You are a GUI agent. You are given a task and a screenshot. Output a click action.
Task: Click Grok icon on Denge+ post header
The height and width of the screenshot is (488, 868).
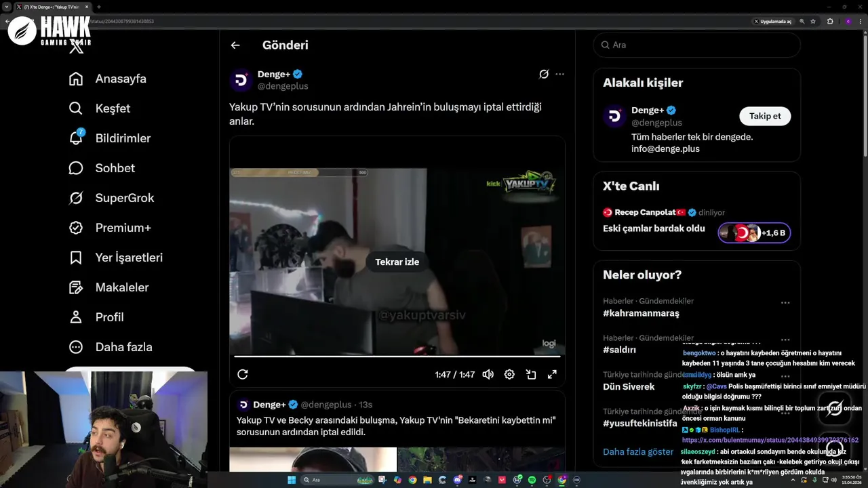[x=543, y=74]
